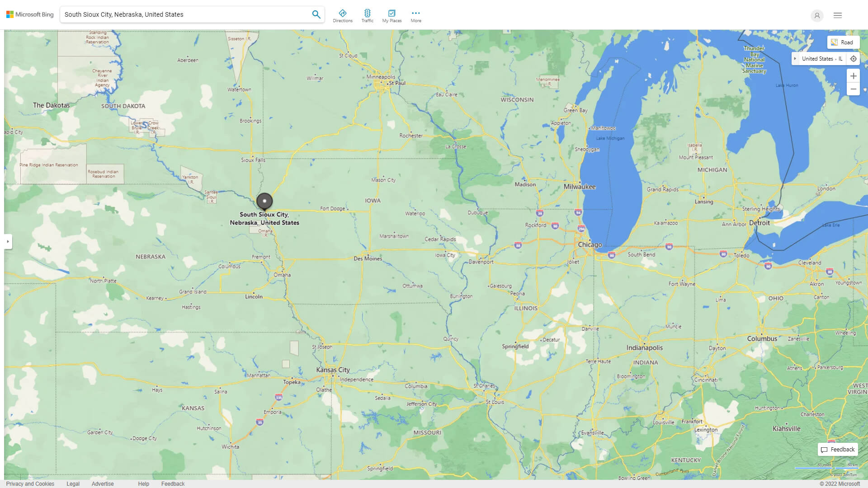The height and width of the screenshot is (488, 868).
Task: Expand the United States IL breadcrumb arrow
Action: point(796,58)
